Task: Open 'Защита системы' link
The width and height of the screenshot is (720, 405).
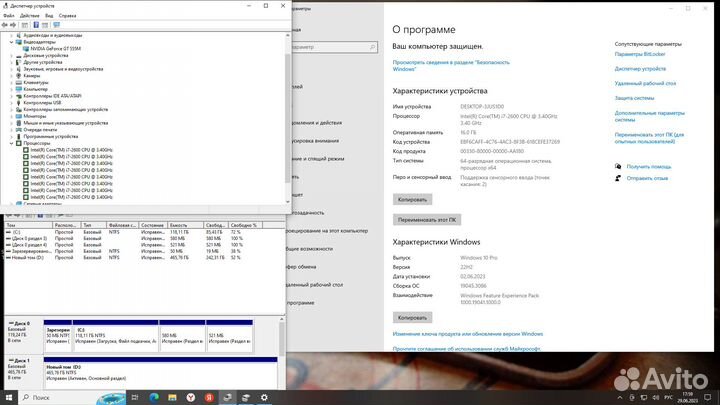Action: pos(634,98)
